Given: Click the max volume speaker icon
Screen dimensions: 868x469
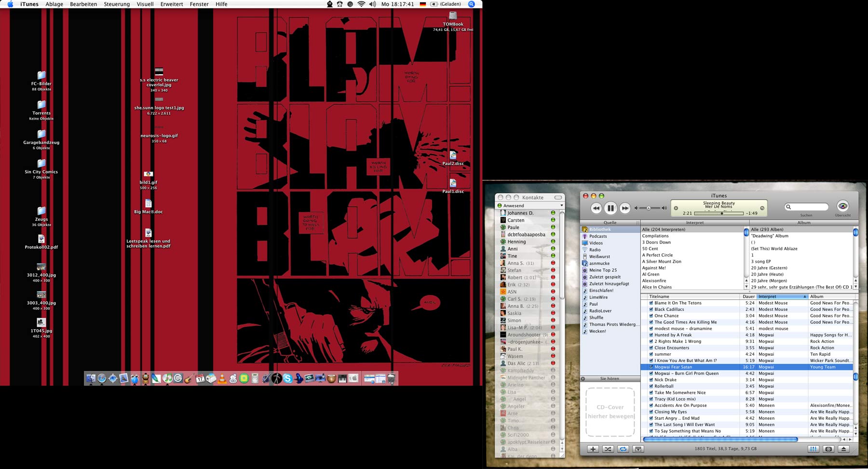Looking at the screenshot, I should [664, 208].
